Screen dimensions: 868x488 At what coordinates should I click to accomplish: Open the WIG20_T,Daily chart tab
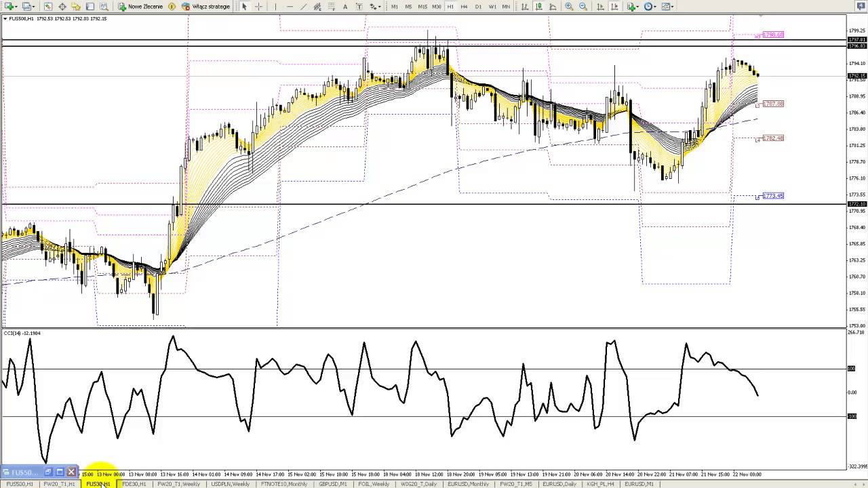pos(418,484)
